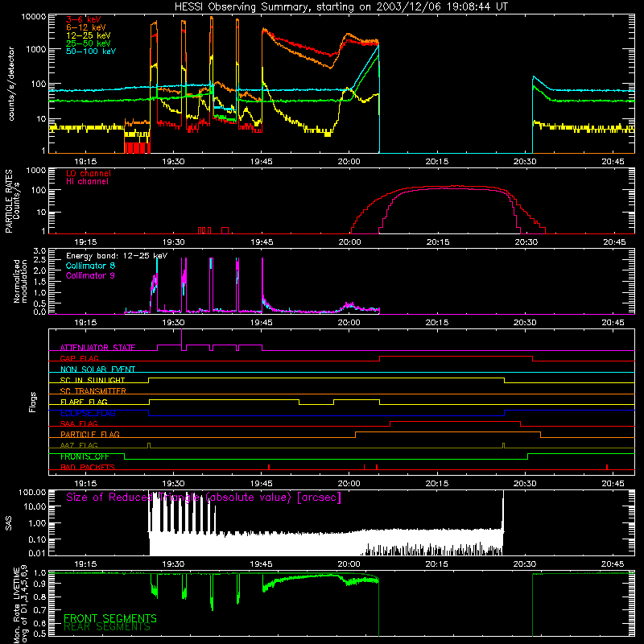
Task: Select the 25-50 keV legend label
Action: pyautogui.click(x=89, y=43)
